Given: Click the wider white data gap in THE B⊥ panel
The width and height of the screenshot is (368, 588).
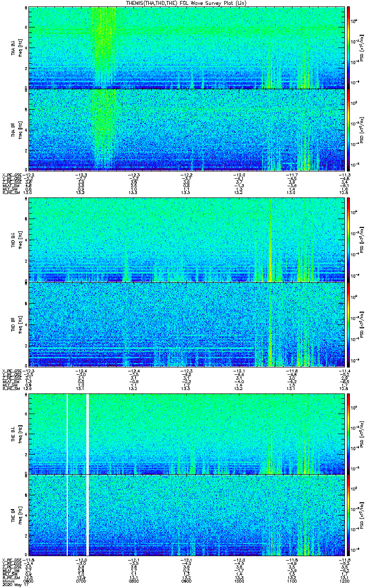Looking at the screenshot, I should [x=88, y=434].
